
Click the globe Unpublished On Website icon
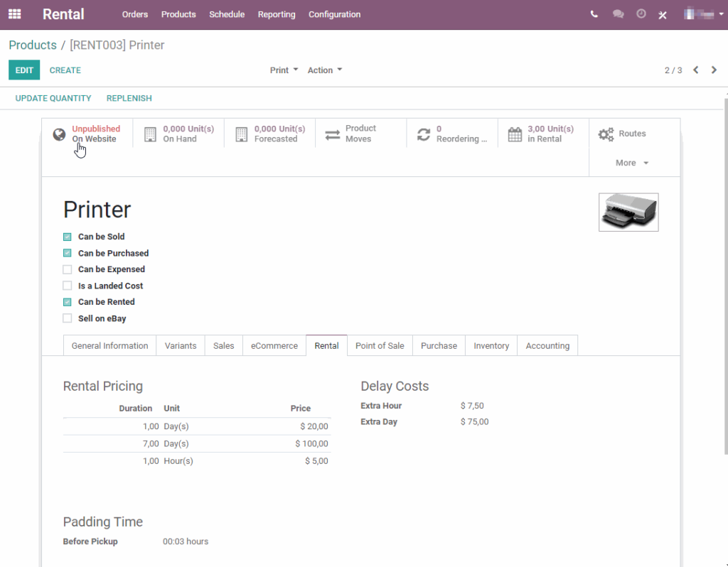click(59, 134)
